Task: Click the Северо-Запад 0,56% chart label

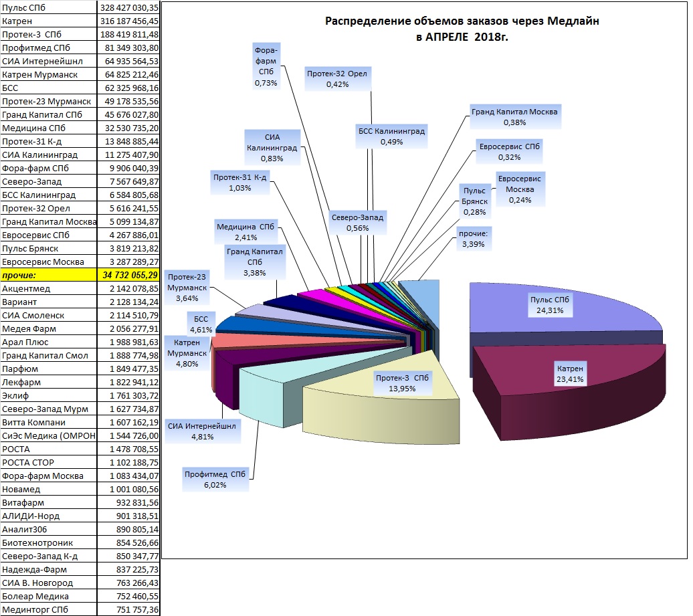Action: pos(358,223)
